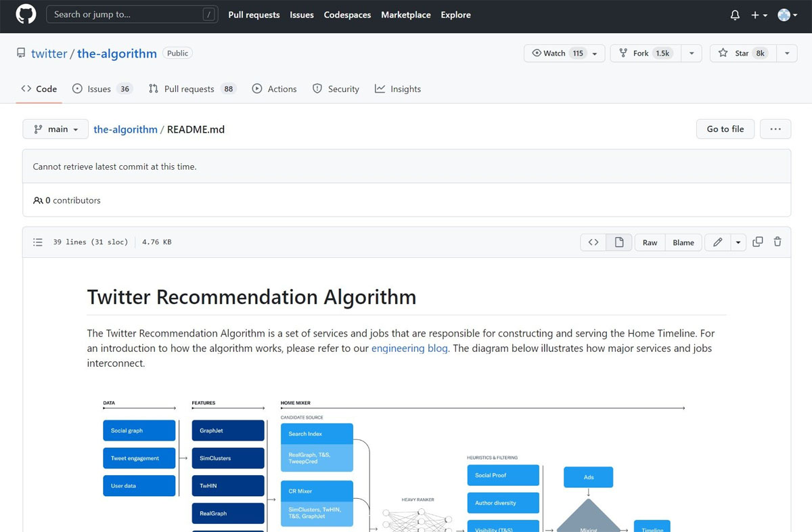Click the Social Proof diagram box
This screenshot has height=532, width=812.
click(503, 475)
